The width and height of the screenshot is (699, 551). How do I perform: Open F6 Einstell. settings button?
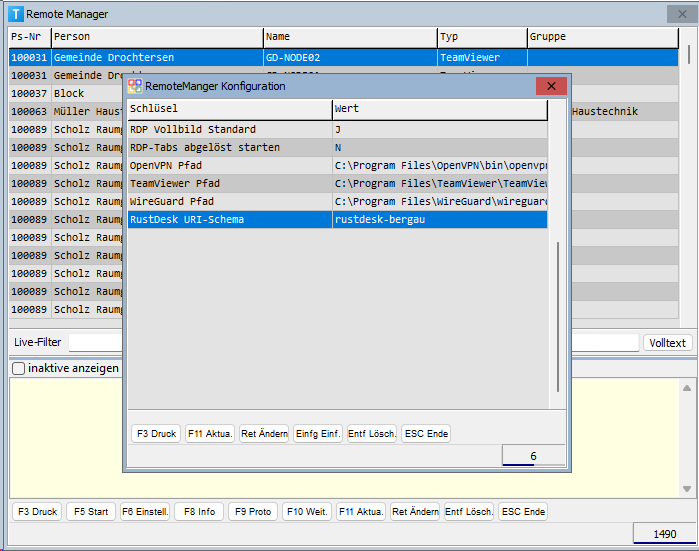[145, 512]
